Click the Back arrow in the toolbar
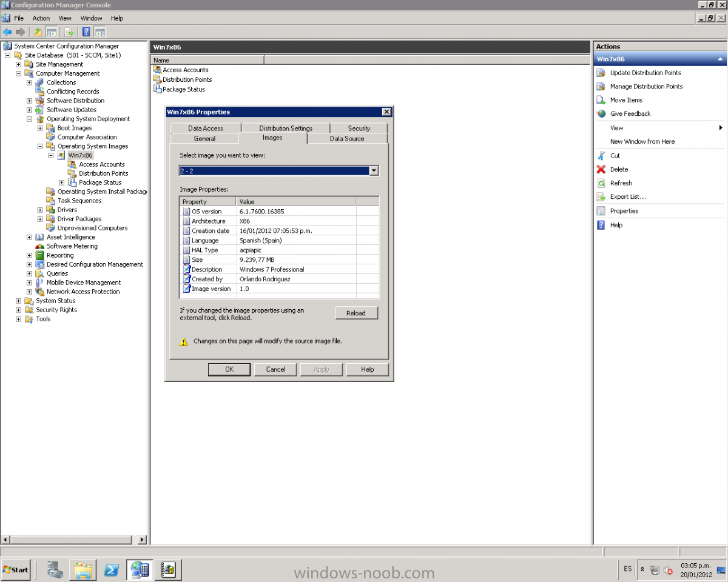The height and width of the screenshot is (582, 728). point(7,32)
